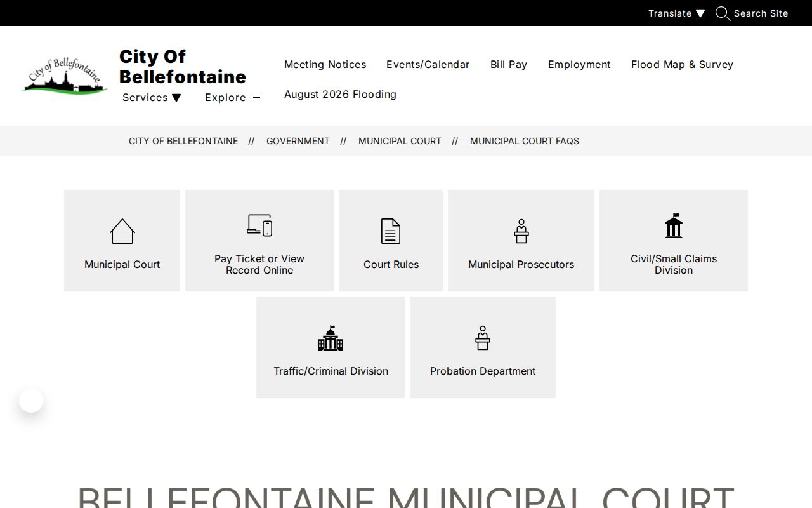812x508 pixels.
Task: Click the document icon above Court Rules
Action: pyautogui.click(x=391, y=231)
